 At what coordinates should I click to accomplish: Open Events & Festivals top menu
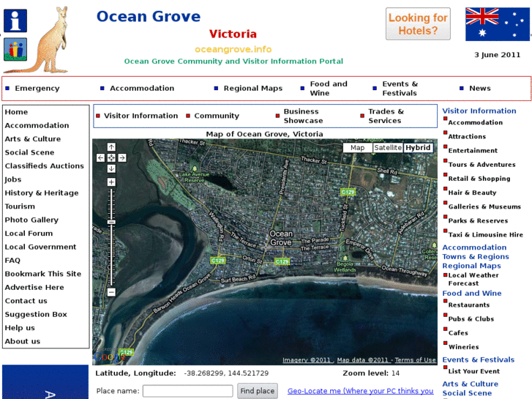(400, 89)
